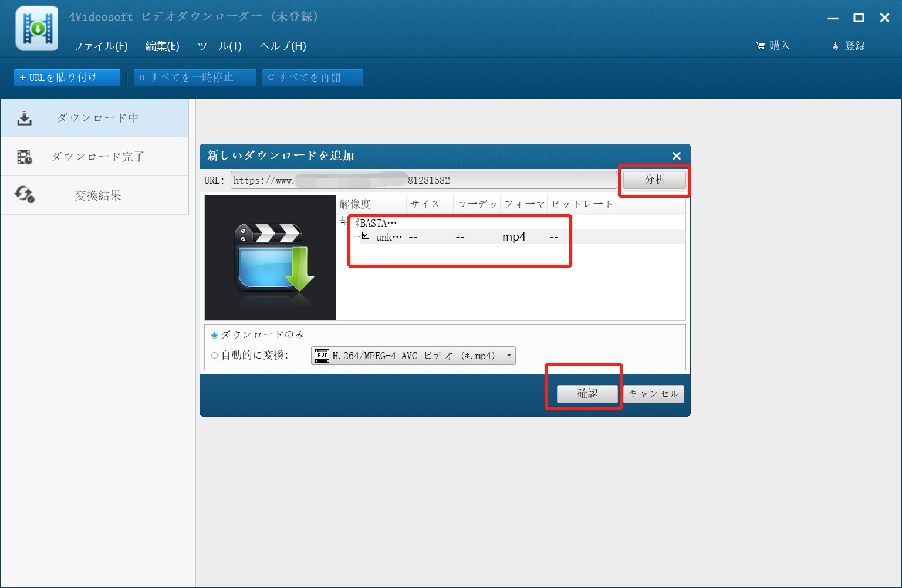Click the 確認 confirm button
The width and height of the screenshot is (902, 588).
pyautogui.click(x=587, y=394)
